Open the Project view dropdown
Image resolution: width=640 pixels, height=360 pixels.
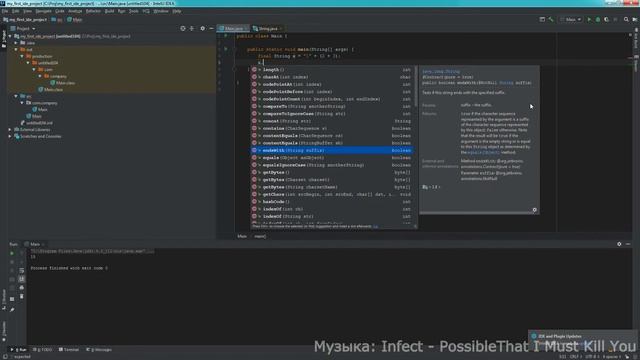[x=23, y=29]
